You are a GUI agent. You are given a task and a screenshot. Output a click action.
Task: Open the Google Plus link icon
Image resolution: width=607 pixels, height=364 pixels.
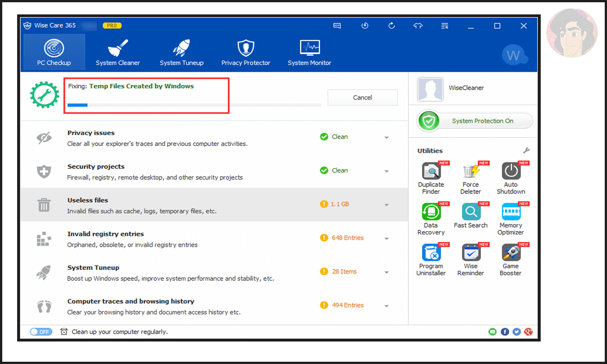tap(529, 332)
